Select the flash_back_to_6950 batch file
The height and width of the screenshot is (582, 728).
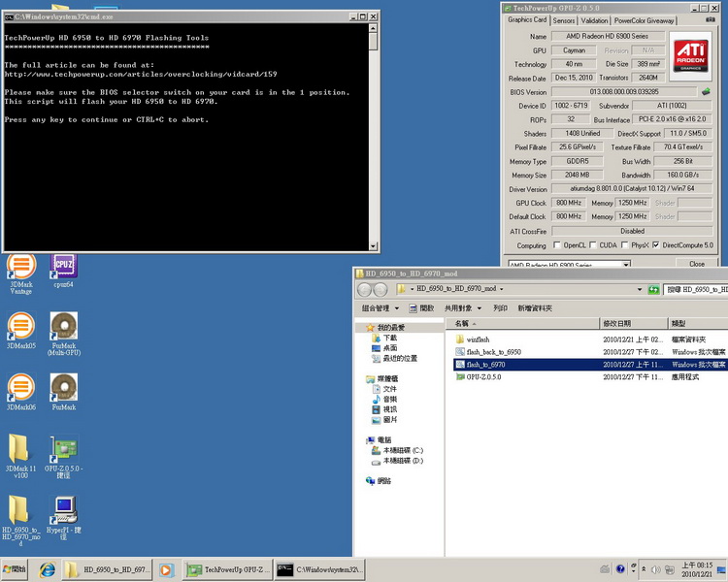pos(590,352)
